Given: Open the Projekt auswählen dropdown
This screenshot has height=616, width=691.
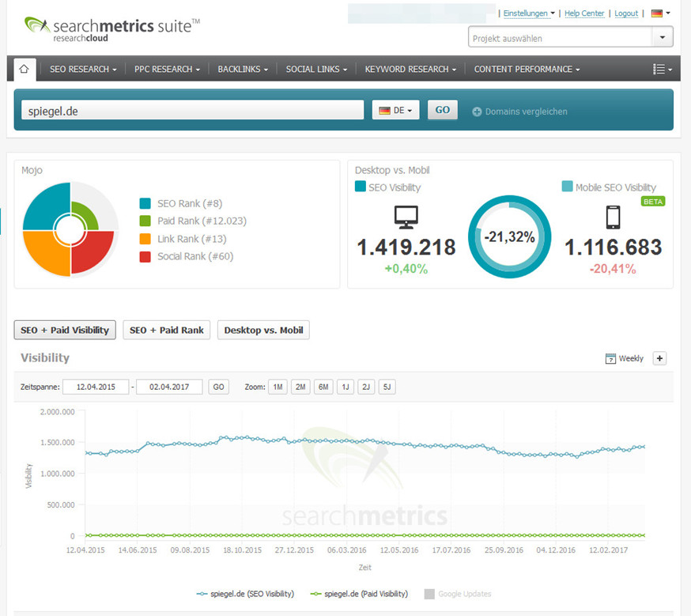Looking at the screenshot, I should 569,37.
